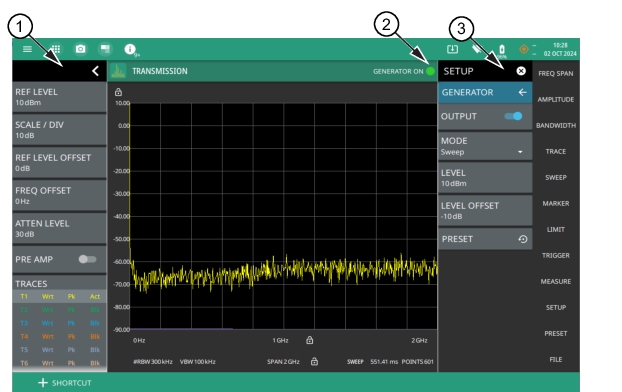Add a SHORTCUT from bottom bar

pyautogui.click(x=65, y=383)
